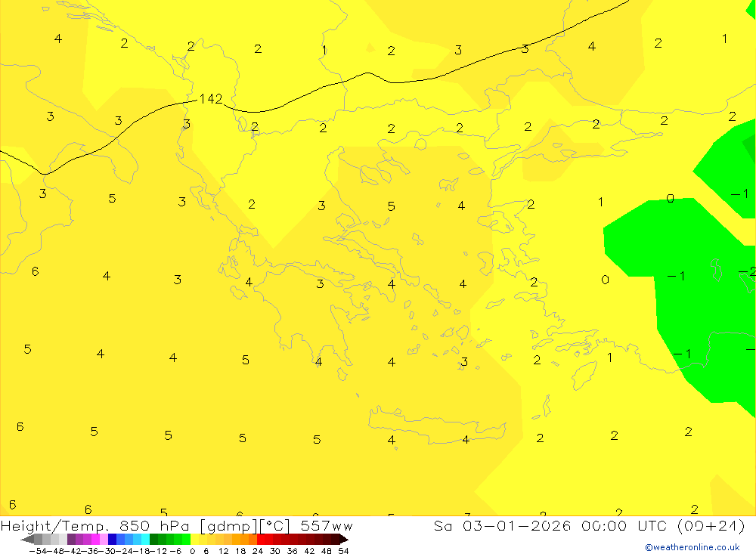Click left gray arrow end of color scale

click(x=27, y=540)
